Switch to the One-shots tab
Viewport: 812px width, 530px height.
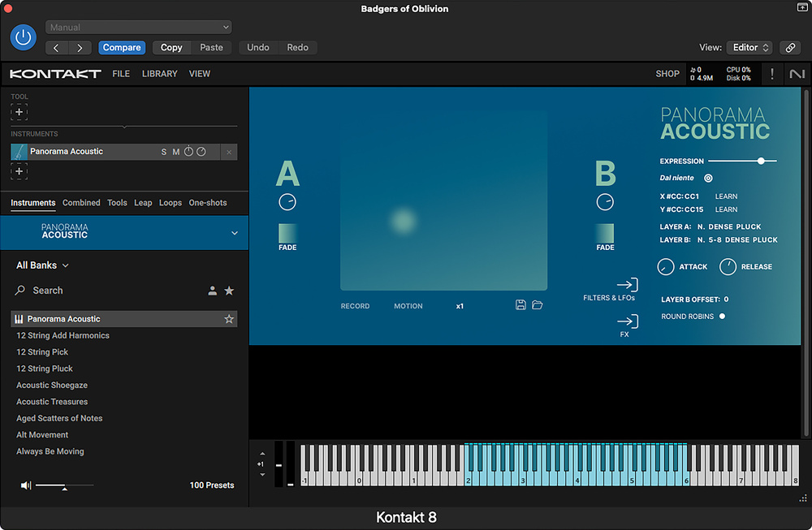click(208, 202)
